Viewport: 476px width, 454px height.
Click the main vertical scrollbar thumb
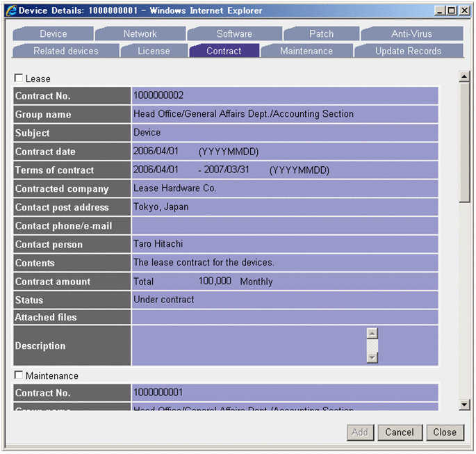point(464,142)
